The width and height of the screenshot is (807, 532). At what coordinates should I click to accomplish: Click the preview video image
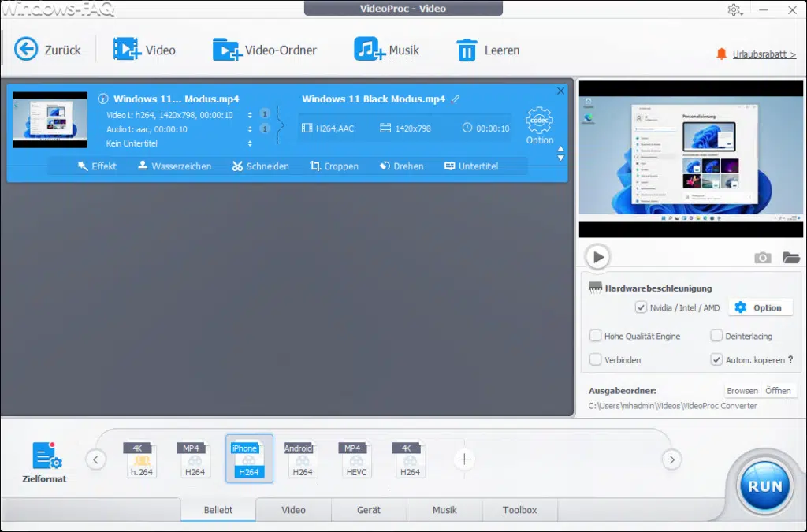pyautogui.click(x=690, y=159)
